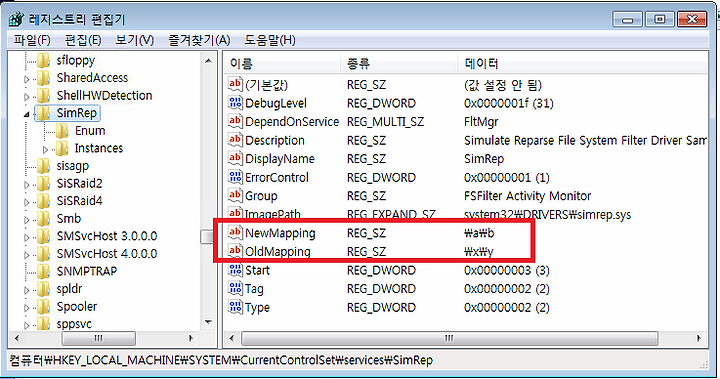720x379 pixels.
Task: Click the ShellHWDetection folder icon
Action: click(44, 96)
